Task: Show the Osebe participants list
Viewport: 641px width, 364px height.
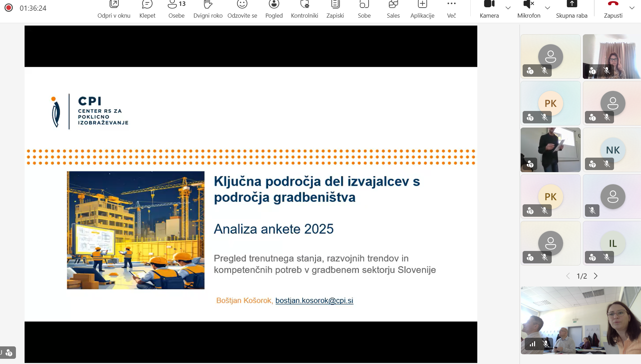Action: (176, 9)
